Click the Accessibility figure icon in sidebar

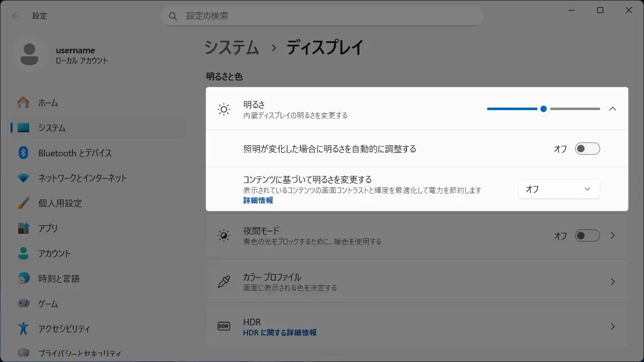(x=23, y=329)
